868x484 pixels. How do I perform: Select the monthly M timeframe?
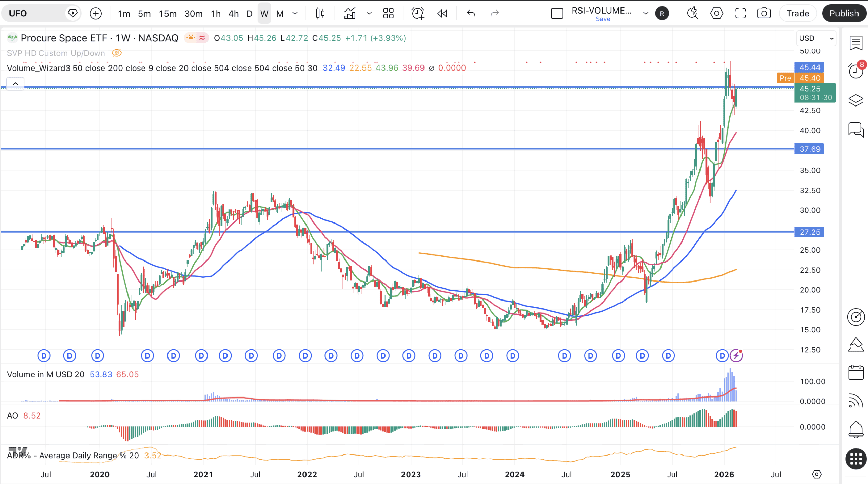[x=280, y=14]
